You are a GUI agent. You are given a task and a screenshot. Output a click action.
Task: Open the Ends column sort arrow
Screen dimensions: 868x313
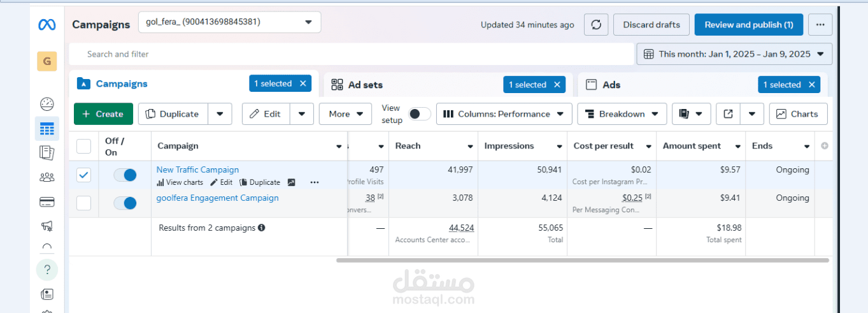(808, 147)
